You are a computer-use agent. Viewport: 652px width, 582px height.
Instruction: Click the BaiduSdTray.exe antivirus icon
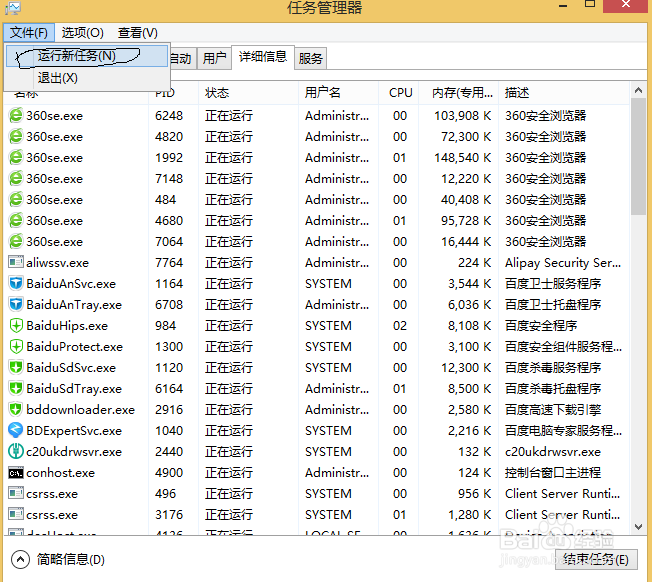[x=16, y=388]
